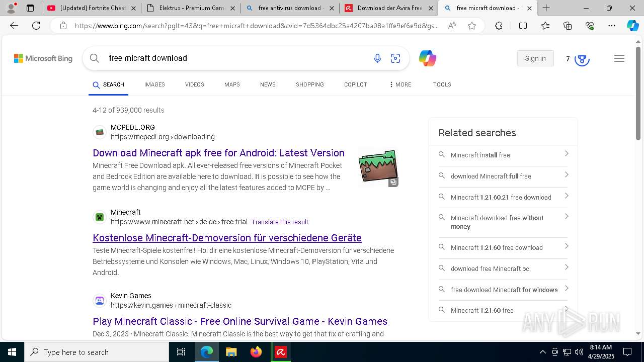Viewport: 644px width, 362px height.
Task: Open volume control in system tray
Action: (x=579, y=352)
